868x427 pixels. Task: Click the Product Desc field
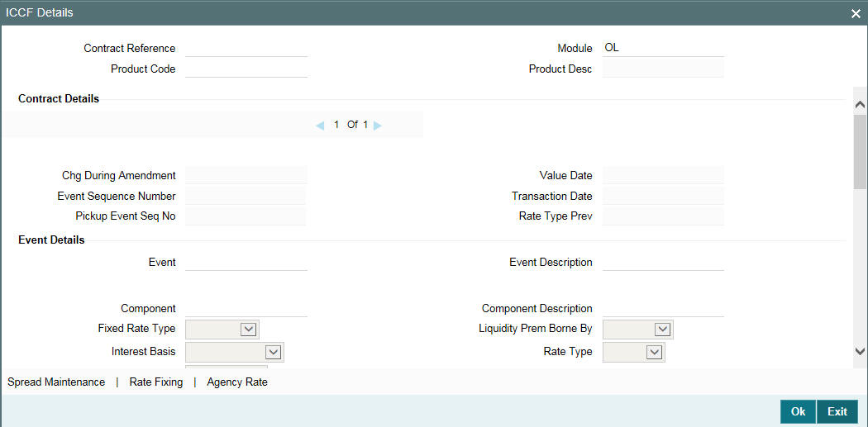663,69
